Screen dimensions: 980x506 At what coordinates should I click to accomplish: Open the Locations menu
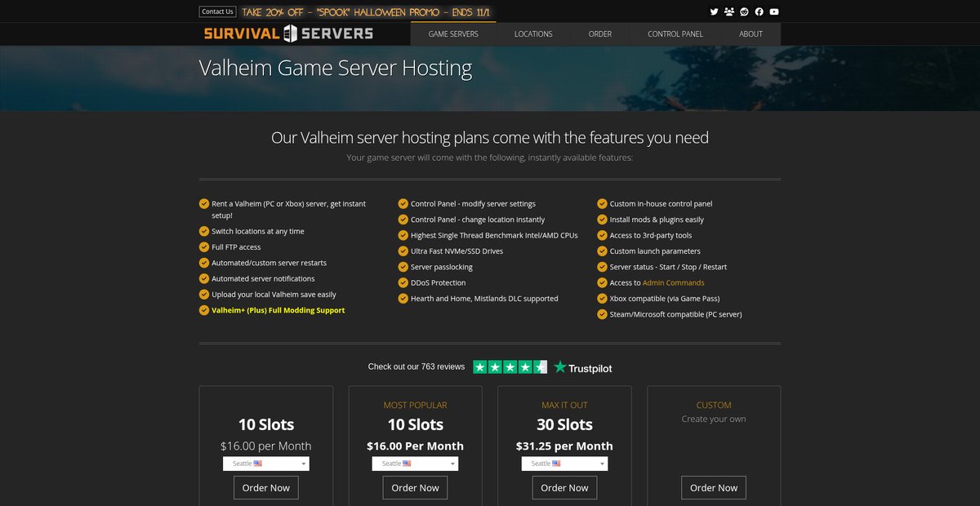coord(533,34)
